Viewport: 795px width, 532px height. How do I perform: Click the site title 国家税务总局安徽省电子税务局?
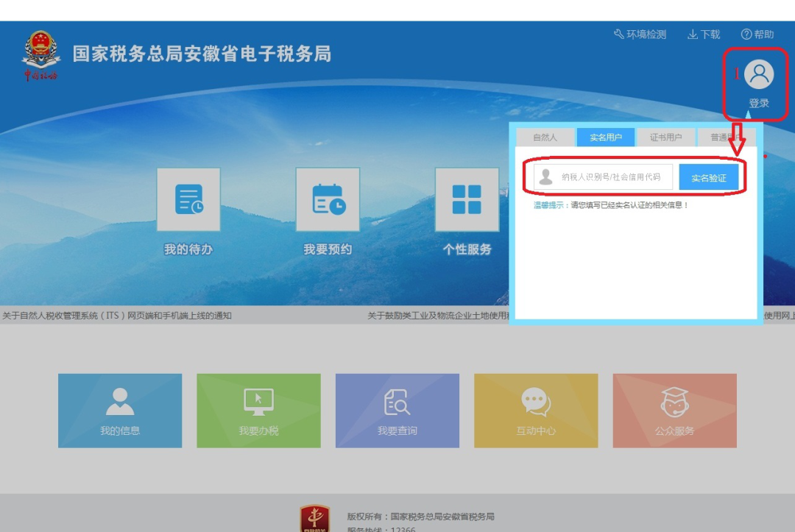pos(202,54)
